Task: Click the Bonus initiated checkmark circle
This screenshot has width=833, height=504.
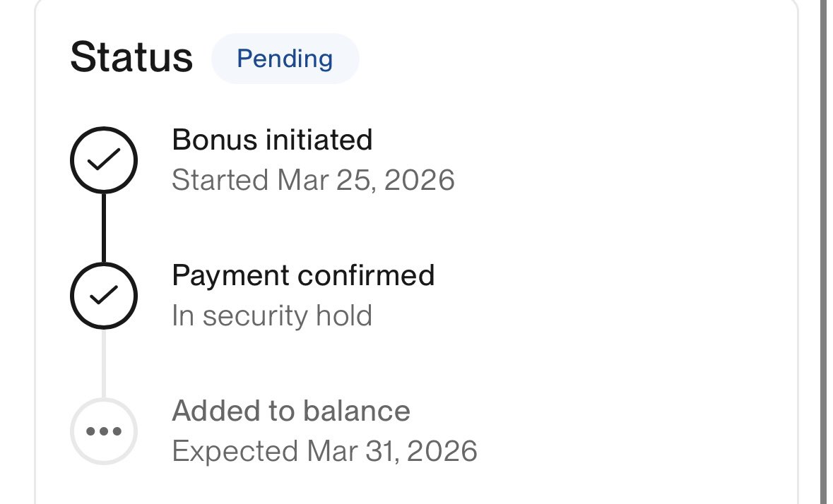Action: point(104,160)
